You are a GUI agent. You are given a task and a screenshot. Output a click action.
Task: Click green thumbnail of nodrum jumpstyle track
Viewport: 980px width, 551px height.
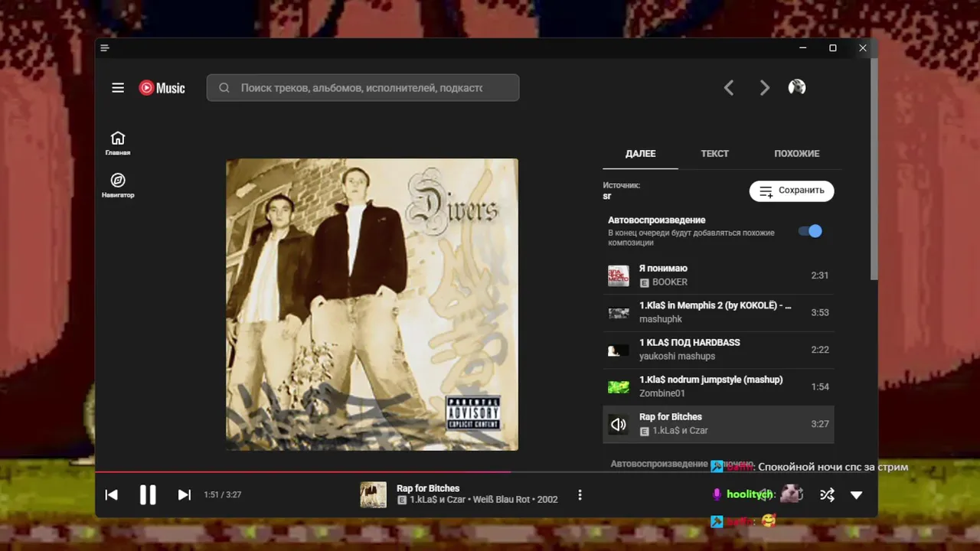click(619, 387)
